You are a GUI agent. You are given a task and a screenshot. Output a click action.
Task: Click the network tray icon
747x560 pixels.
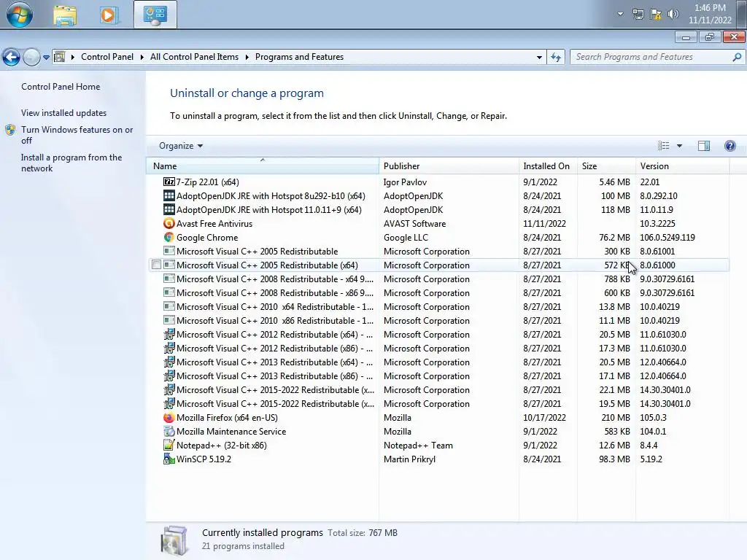coord(638,14)
